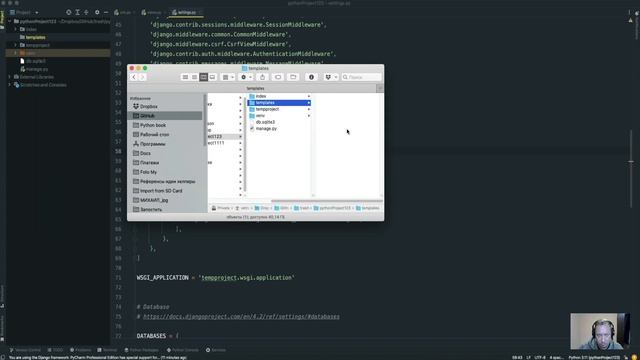Click the Finder share icon
The height and width of the screenshot is (360, 640).
click(x=262, y=77)
